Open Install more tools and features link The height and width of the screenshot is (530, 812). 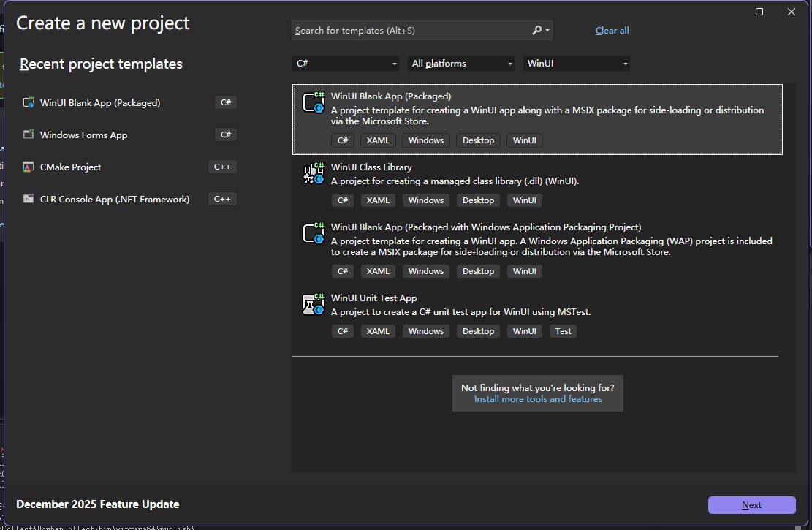[x=538, y=399]
